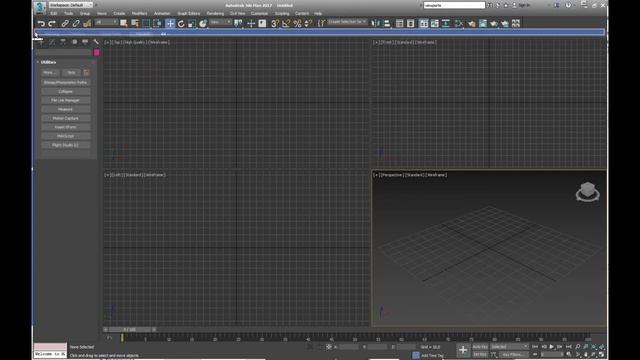Open the Modifiers menu
Screen dimensions: 640x360
tap(140, 13)
